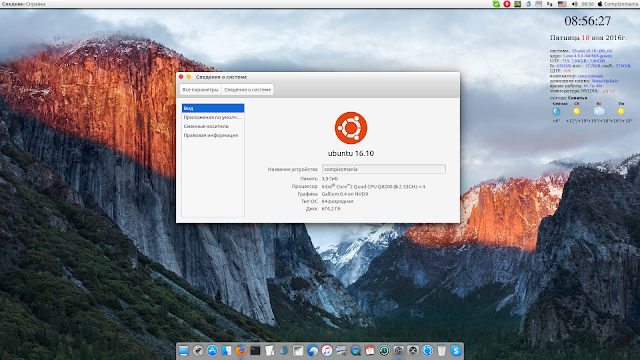
Task: Click the Сведения о системе toolbar button
Action: point(247,89)
